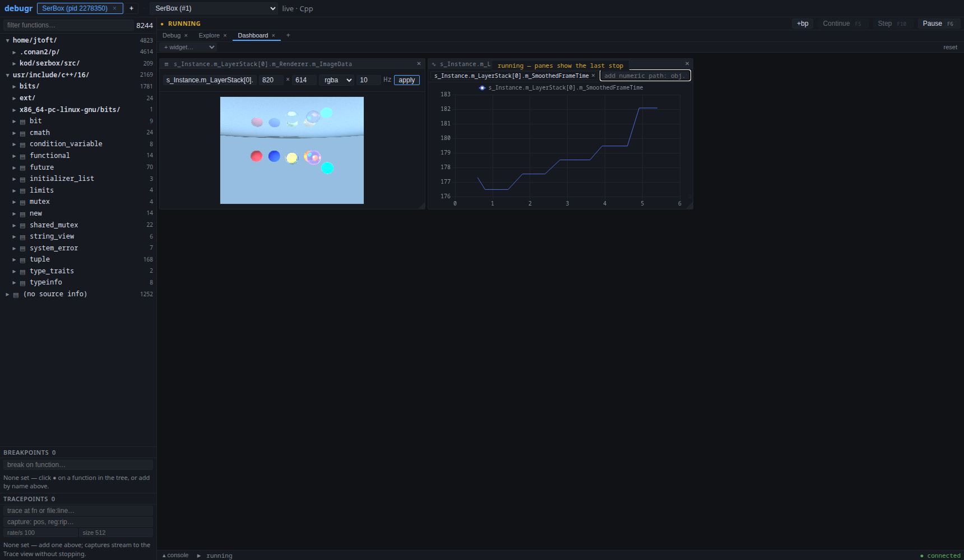This screenshot has height=560, width=964.
Task: Open the rgba pixel format dropdown
Action: 336,80
